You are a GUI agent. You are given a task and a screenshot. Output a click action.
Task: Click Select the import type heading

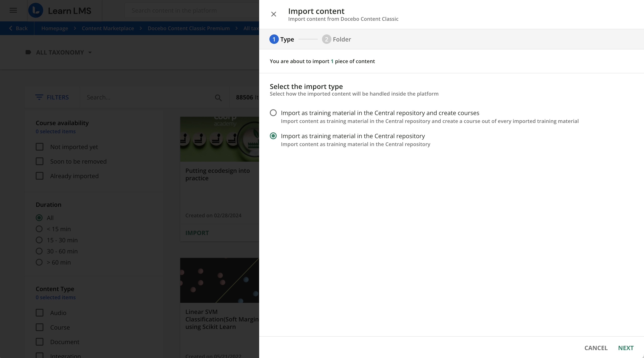coord(306,86)
